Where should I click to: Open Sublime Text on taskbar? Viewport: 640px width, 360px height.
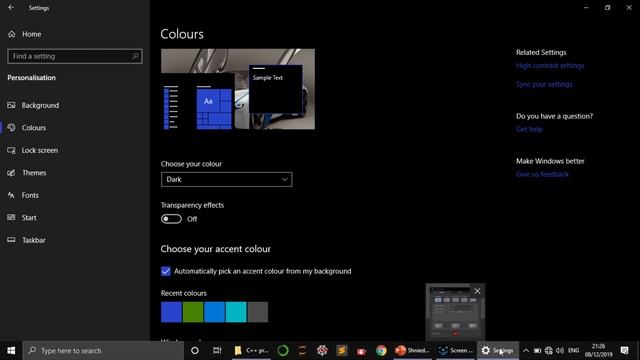point(342,351)
